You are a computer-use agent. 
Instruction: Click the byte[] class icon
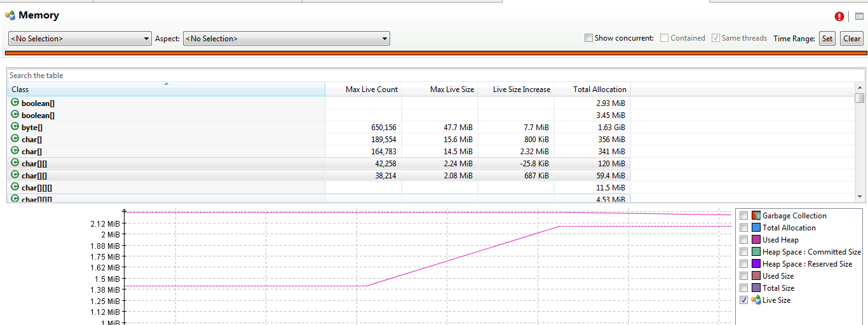(x=15, y=127)
